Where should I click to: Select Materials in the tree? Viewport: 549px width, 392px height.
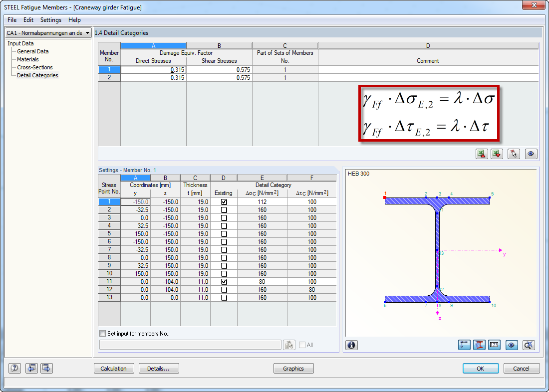[x=28, y=59]
